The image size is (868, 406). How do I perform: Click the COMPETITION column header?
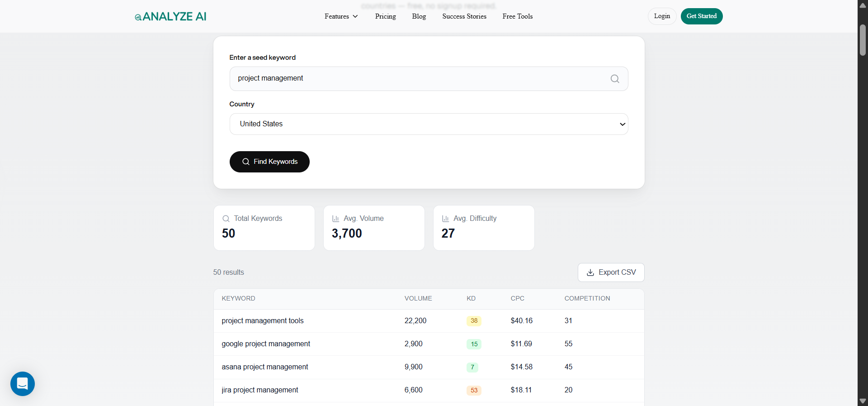click(587, 298)
